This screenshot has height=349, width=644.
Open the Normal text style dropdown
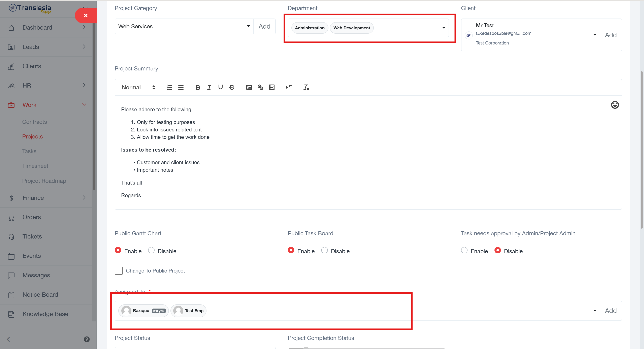point(138,88)
